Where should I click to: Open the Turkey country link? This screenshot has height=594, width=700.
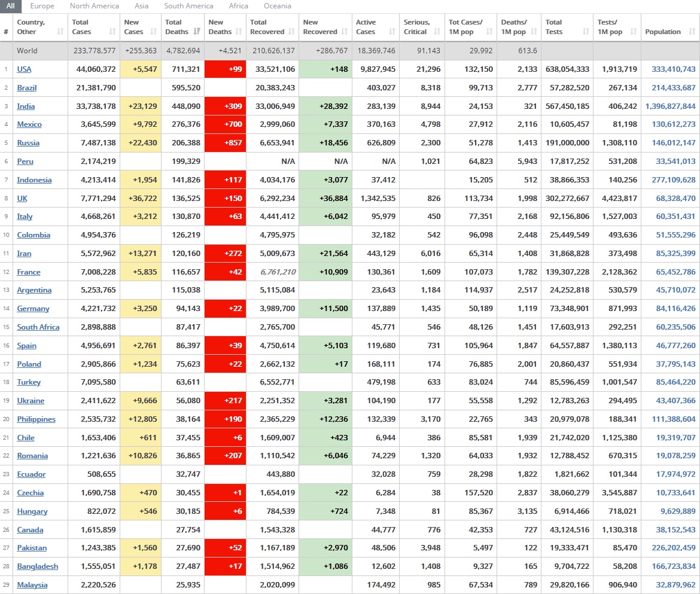tap(29, 382)
